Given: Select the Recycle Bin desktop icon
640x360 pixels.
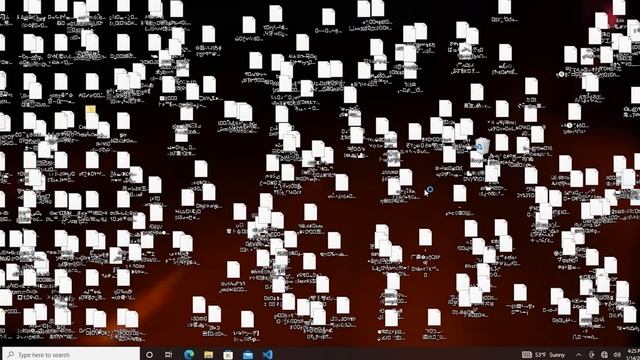Looking at the screenshot, I should (482, 146).
